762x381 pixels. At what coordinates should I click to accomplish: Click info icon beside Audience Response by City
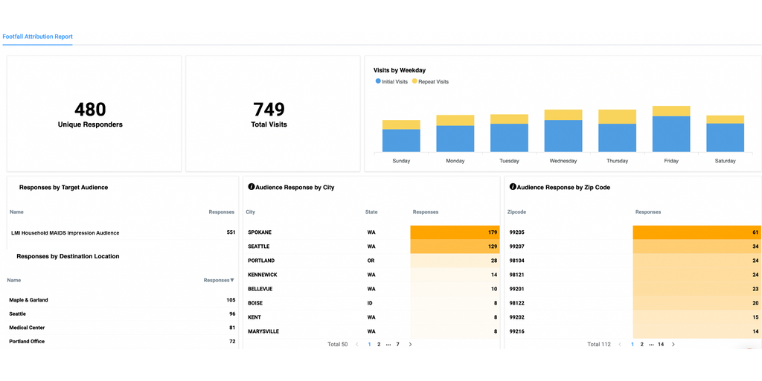point(251,187)
